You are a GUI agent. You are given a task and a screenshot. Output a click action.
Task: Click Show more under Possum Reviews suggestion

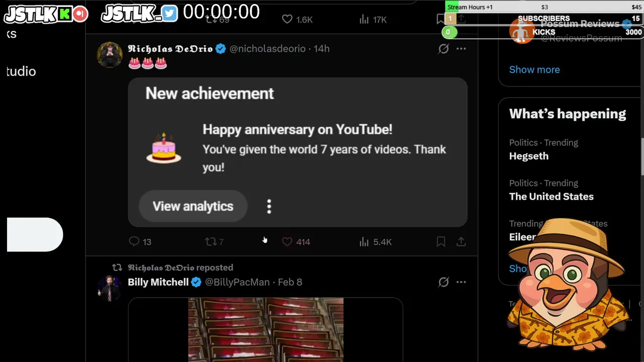click(x=534, y=69)
